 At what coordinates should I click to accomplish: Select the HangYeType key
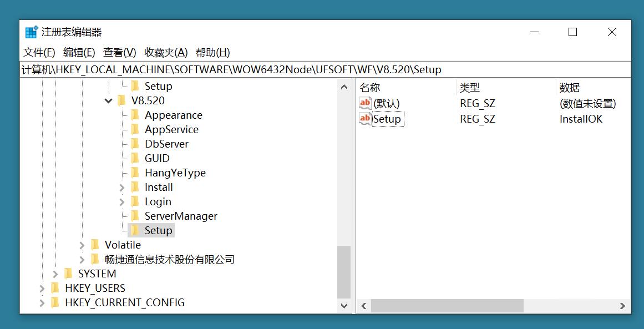[175, 173]
